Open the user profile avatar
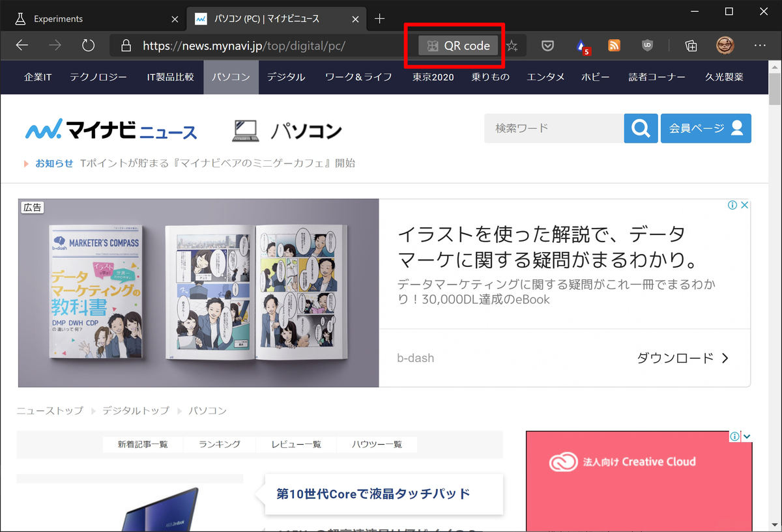This screenshot has height=532, width=782. (x=725, y=46)
